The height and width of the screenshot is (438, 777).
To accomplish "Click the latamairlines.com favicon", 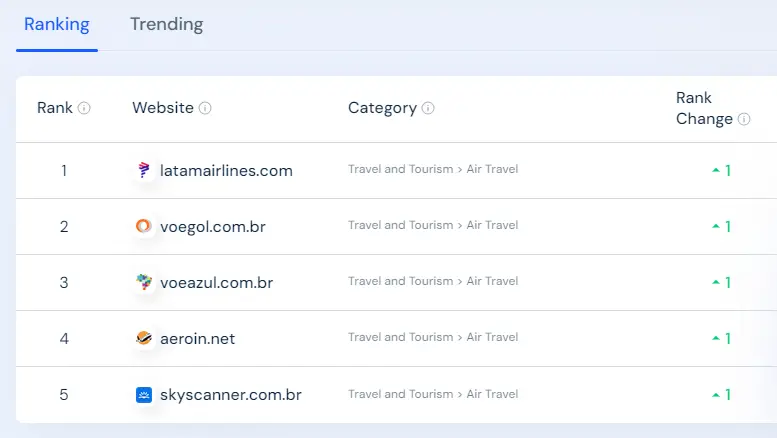I will [144, 170].
